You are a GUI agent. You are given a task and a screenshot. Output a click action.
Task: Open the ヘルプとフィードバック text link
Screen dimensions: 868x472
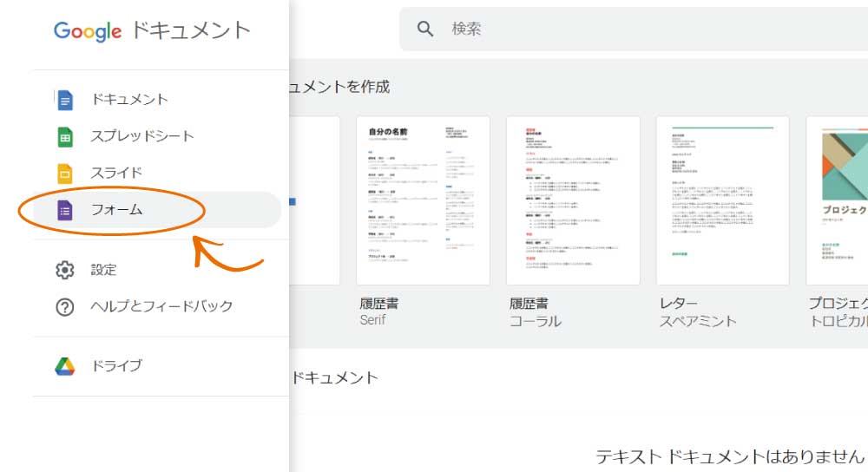tap(161, 306)
